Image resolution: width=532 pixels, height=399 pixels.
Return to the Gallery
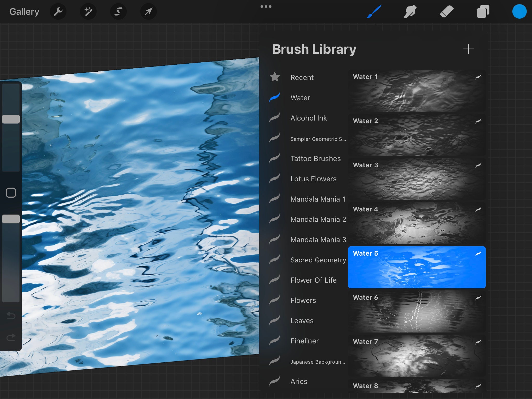[24, 12]
